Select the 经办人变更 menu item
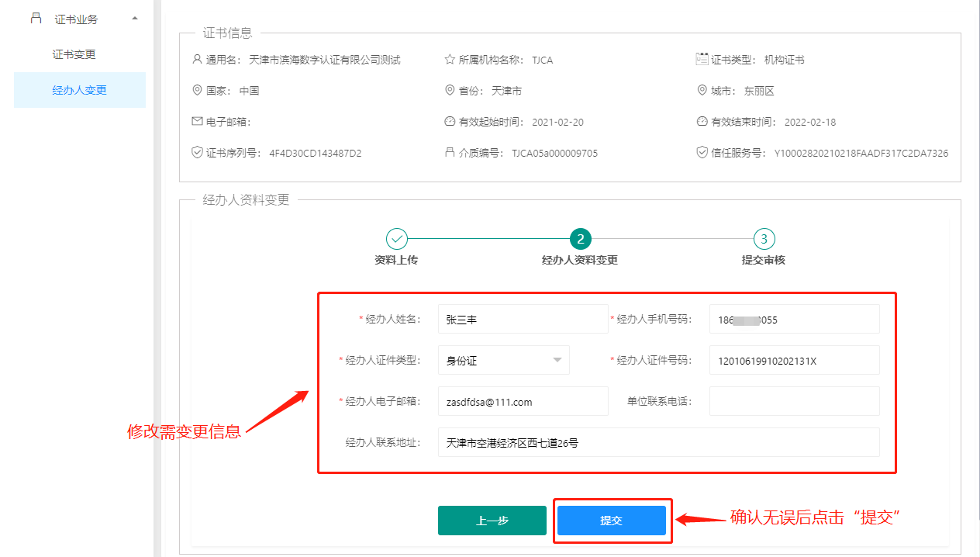 [79, 90]
